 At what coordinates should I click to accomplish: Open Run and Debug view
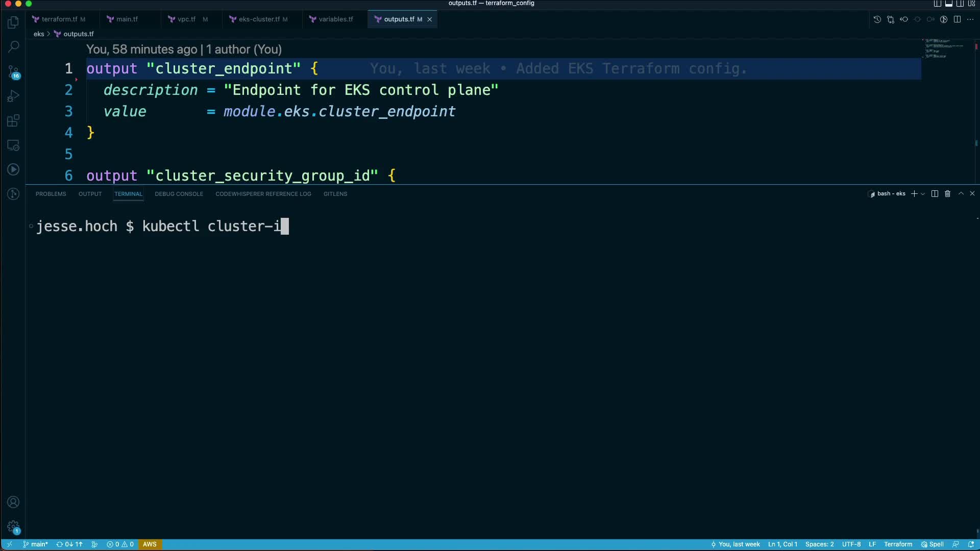click(x=13, y=96)
